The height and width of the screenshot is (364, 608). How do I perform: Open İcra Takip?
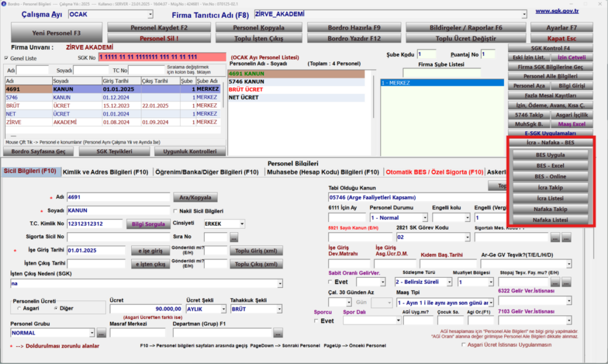point(550,188)
